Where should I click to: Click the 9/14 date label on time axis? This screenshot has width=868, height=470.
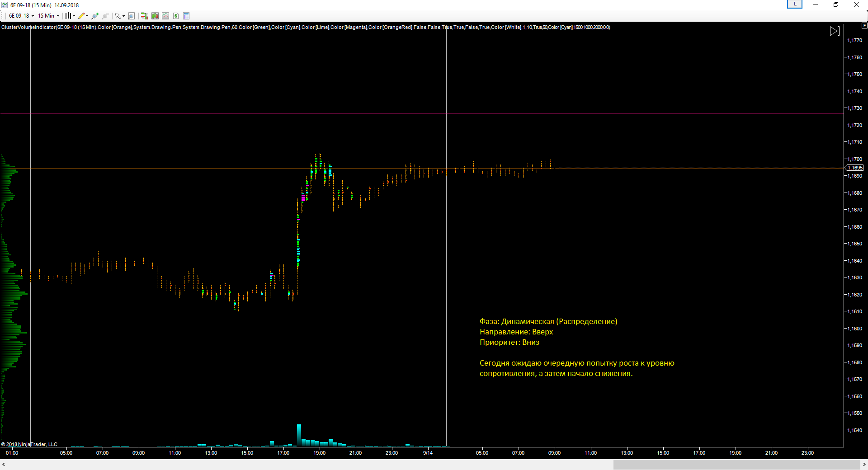click(x=428, y=453)
